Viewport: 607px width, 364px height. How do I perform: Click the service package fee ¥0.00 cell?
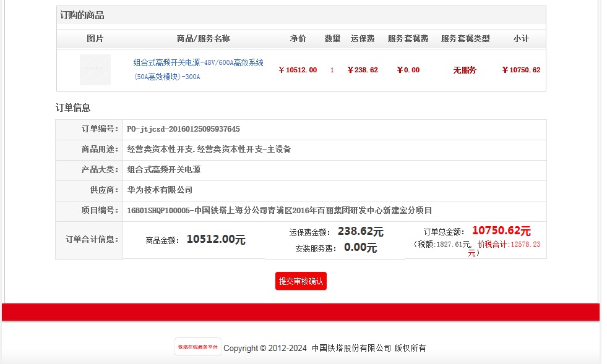point(408,70)
